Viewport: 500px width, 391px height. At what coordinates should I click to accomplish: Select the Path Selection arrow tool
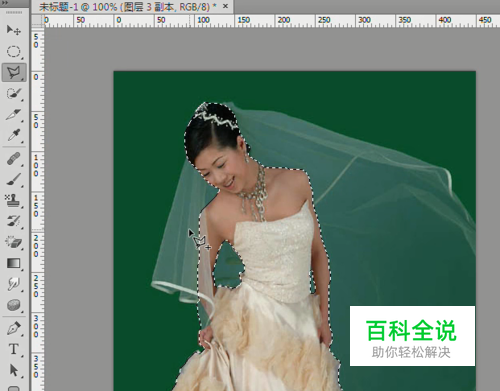[14, 370]
